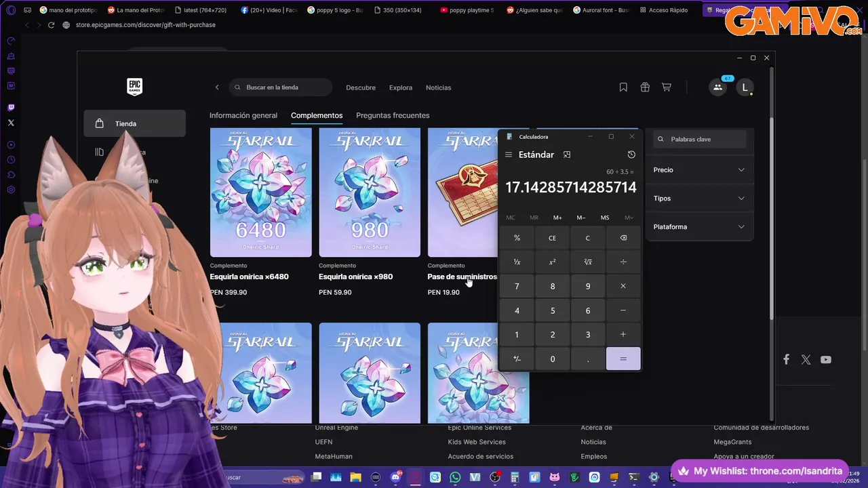Screen dimensions: 868x488
Task: Click the calculator M+ memory button
Action: point(557,218)
